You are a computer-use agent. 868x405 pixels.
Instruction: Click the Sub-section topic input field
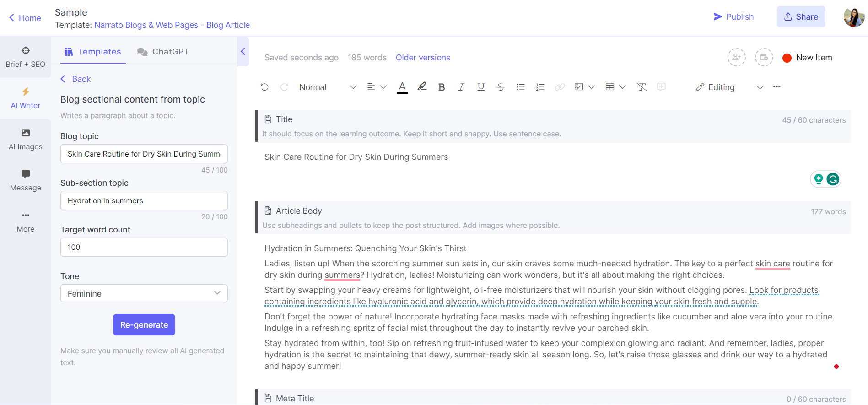coord(144,200)
